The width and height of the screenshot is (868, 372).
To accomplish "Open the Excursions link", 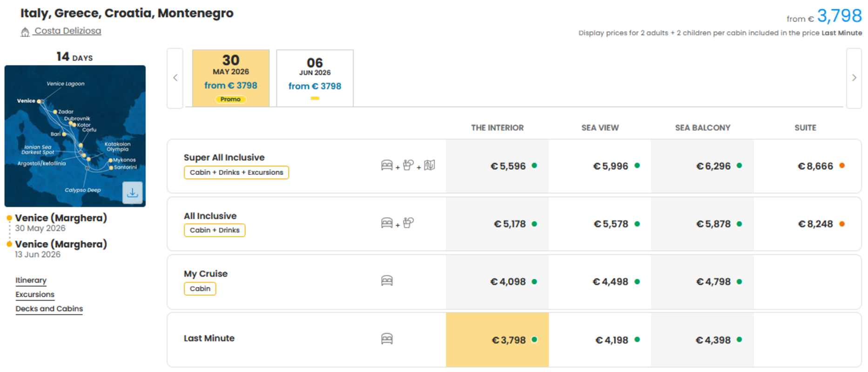I will point(35,294).
